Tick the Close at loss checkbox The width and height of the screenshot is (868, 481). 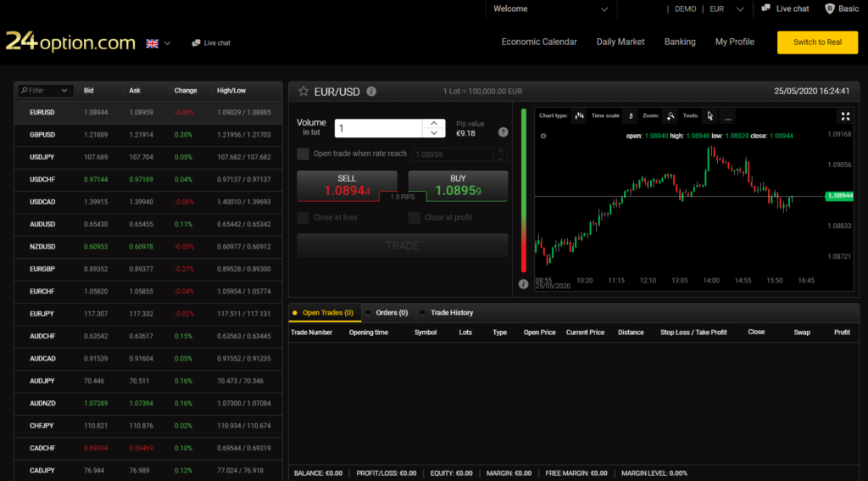[303, 217]
